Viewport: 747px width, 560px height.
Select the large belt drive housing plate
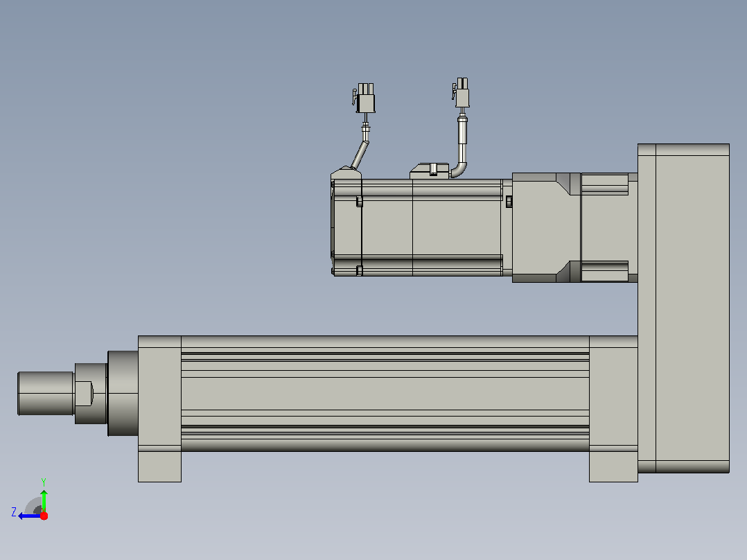click(x=684, y=308)
